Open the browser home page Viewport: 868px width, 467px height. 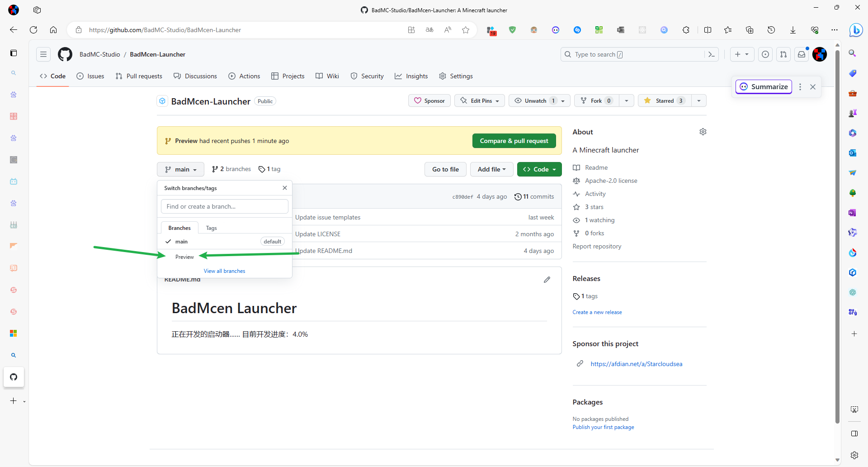(53, 30)
